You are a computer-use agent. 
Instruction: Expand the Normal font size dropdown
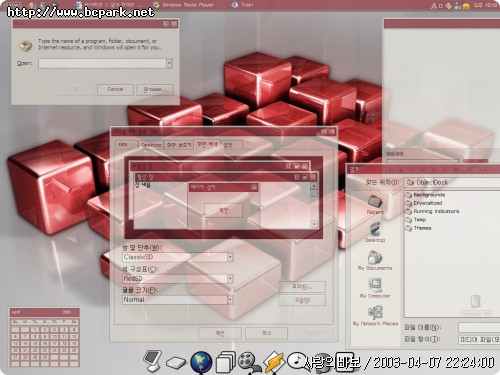230,300
